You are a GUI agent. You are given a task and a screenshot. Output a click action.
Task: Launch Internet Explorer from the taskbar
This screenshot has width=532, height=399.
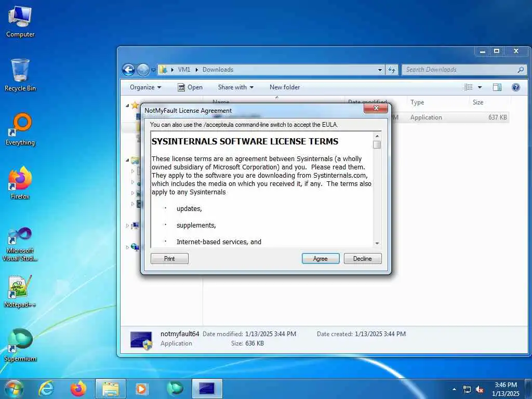46,389
